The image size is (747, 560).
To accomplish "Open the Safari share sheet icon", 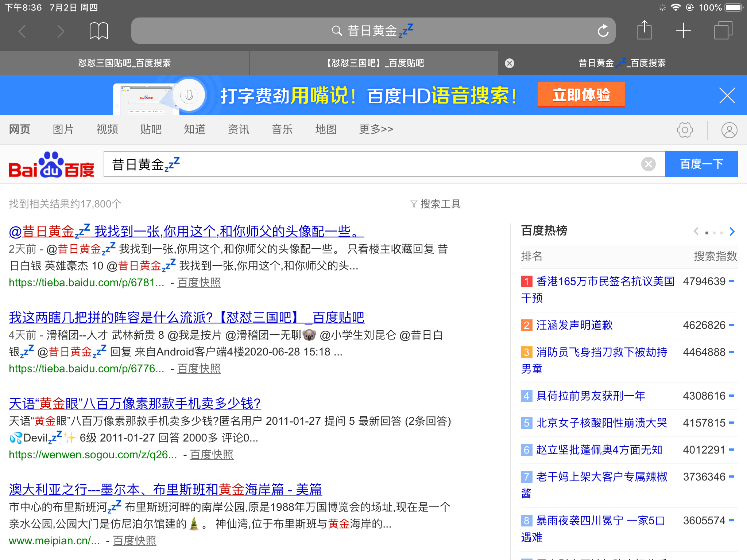I will 645,30.
